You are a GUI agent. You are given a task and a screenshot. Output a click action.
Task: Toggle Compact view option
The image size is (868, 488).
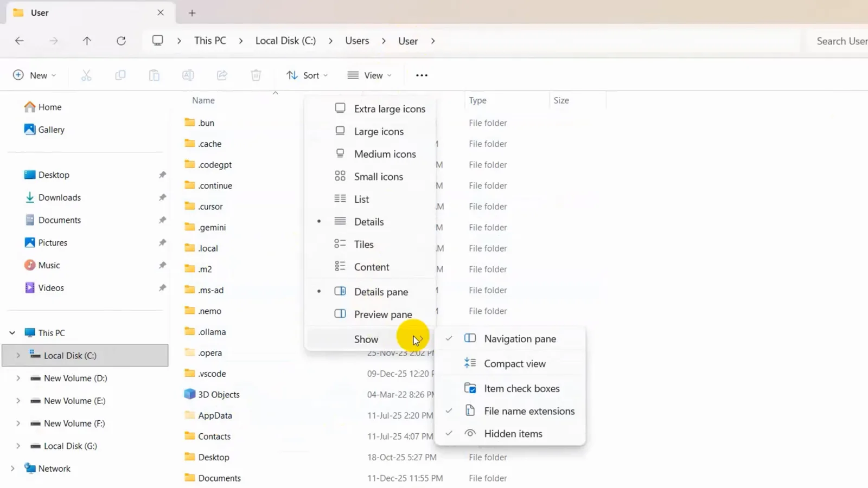tap(510, 364)
